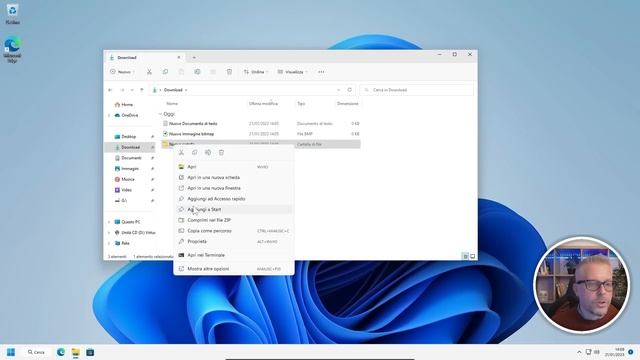This screenshot has width=640, height=360.
Task: Expand the Rete tree node
Action: click(x=109, y=243)
